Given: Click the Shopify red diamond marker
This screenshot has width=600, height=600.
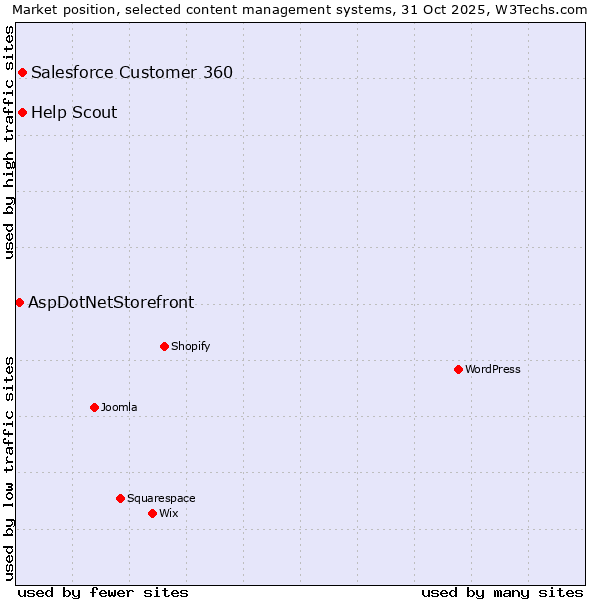Looking at the screenshot, I should (x=164, y=346).
